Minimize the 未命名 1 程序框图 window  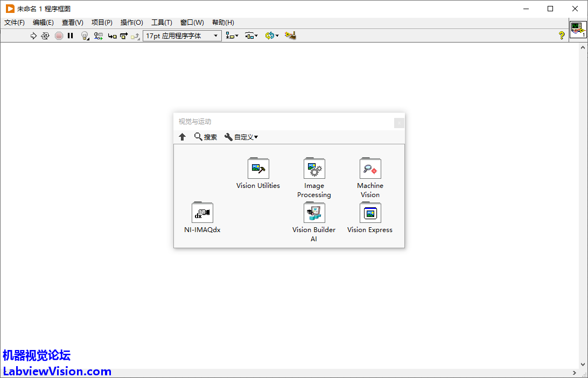[x=527, y=9]
